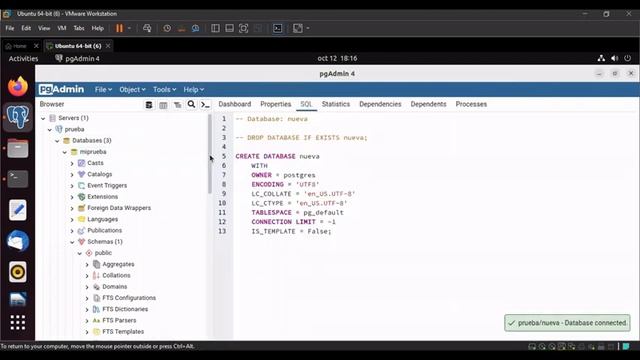This screenshot has width=640, height=360.
Task: Open Rhythmbox from the dock
Action: pos(18,272)
